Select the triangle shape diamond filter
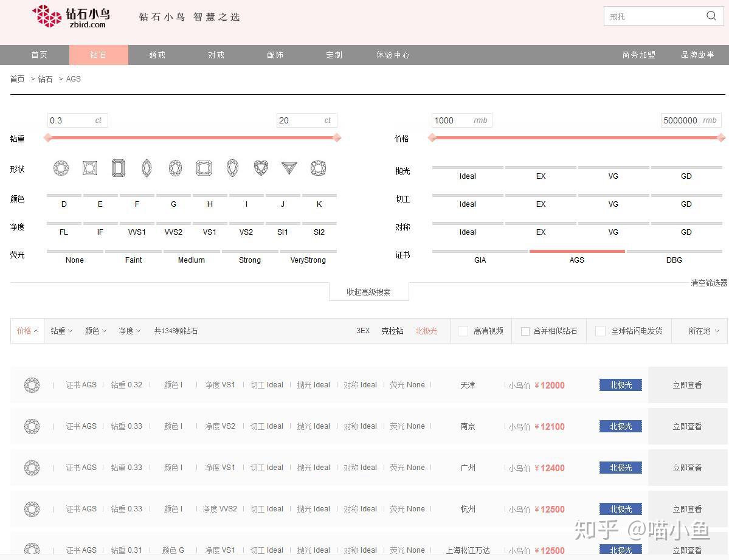The height and width of the screenshot is (560, 729). pos(288,168)
